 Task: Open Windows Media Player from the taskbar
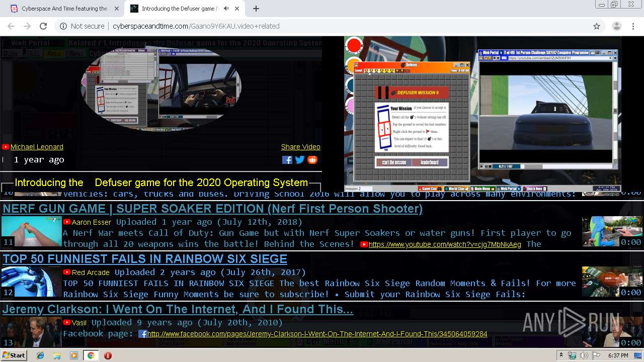pyautogui.click(x=74, y=355)
